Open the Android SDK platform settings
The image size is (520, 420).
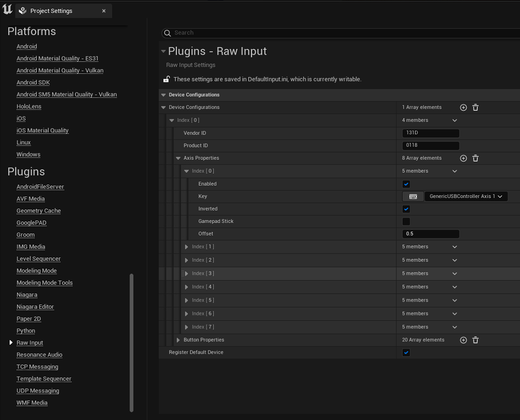coord(33,82)
